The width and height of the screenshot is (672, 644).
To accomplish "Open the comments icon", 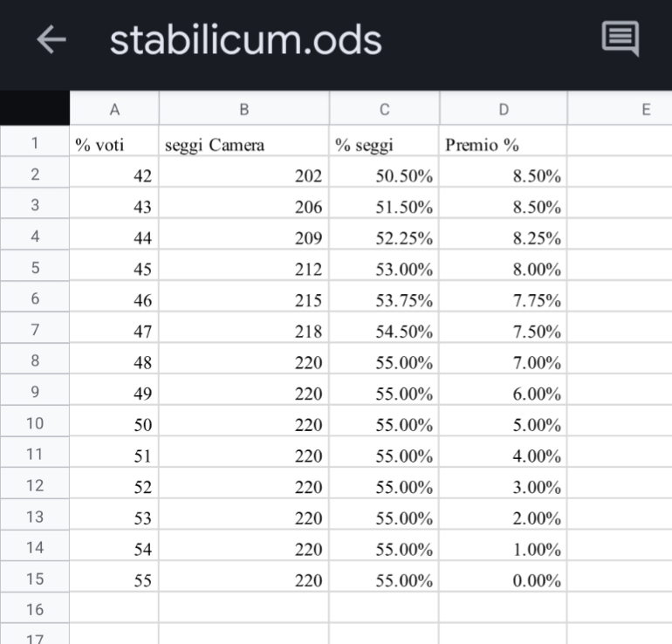I will coord(621,38).
